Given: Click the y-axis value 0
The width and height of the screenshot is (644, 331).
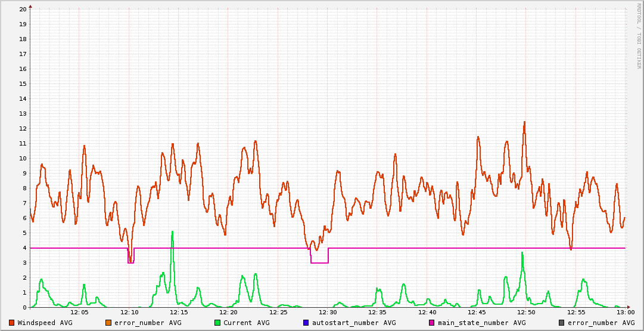Looking at the screenshot, I should pos(24,308).
